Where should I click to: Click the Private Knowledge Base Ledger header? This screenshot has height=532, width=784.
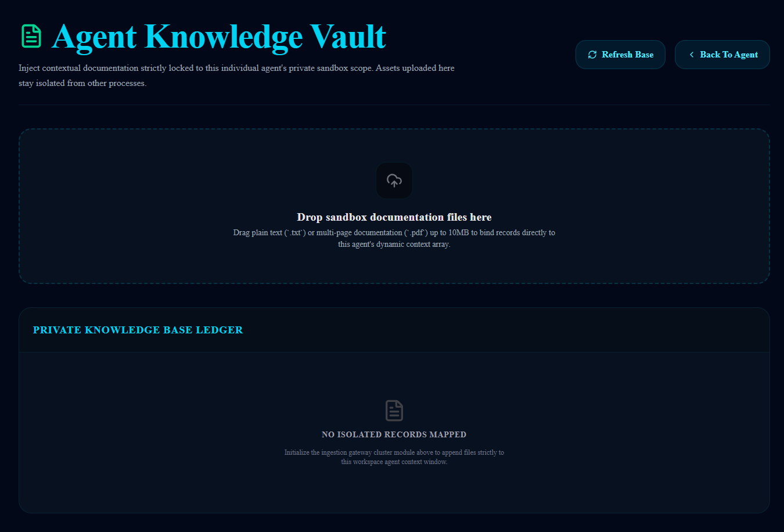tap(138, 330)
